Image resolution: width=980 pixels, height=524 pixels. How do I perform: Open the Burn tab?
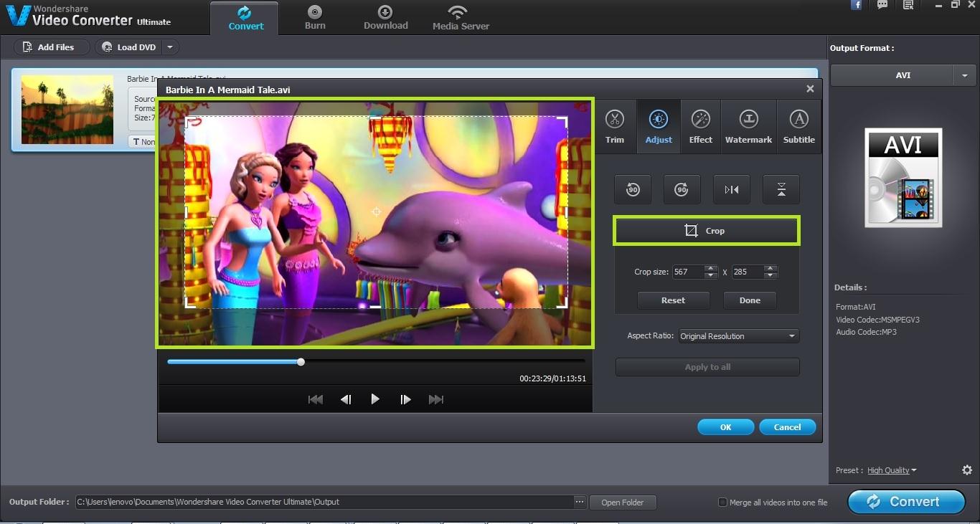[315, 18]
